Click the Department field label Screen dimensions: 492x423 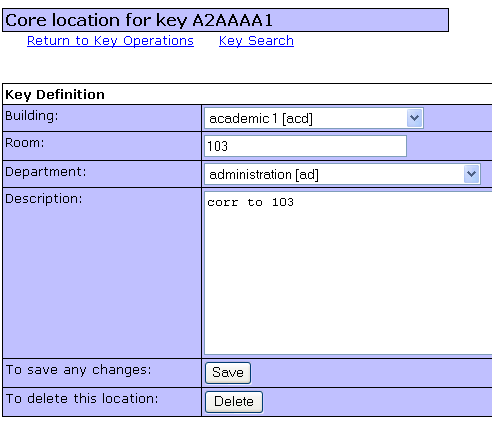46,172
